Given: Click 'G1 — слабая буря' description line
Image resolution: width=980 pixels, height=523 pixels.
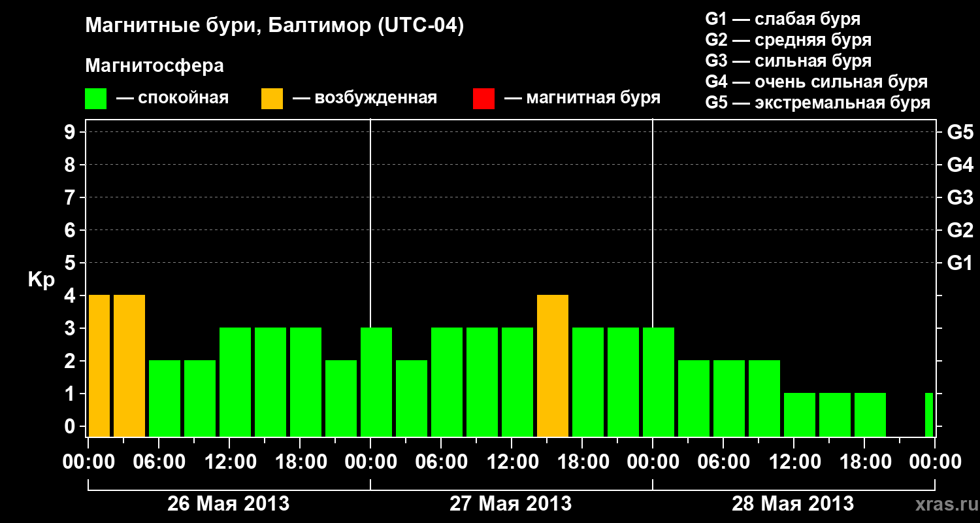Looking at the screenshot, I should pos(783,19).
